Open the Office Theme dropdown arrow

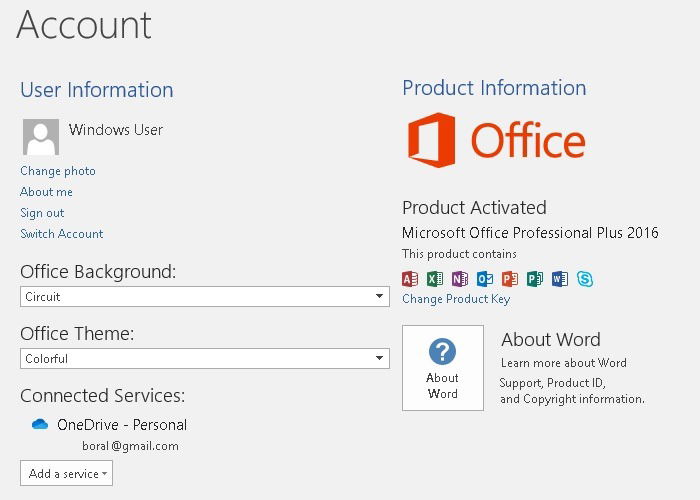(379, 358)
